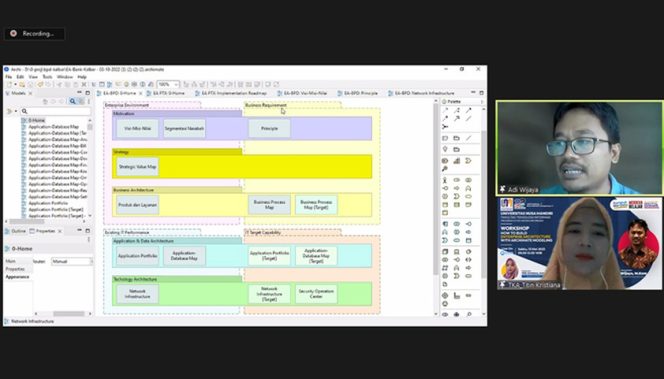664x379 pixels.
Task: Pick the lightbulb icon in the Palette
Action: (x=445, y=149)
